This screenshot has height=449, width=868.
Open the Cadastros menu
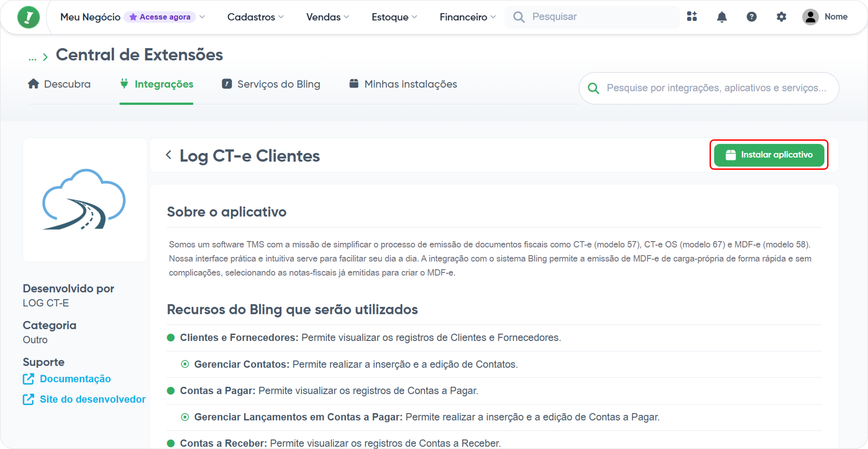click(x=255, y=17)
